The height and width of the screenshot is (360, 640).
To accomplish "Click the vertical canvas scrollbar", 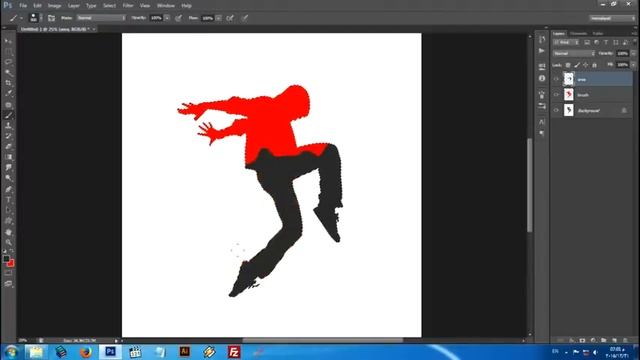I will coord(530,185).
